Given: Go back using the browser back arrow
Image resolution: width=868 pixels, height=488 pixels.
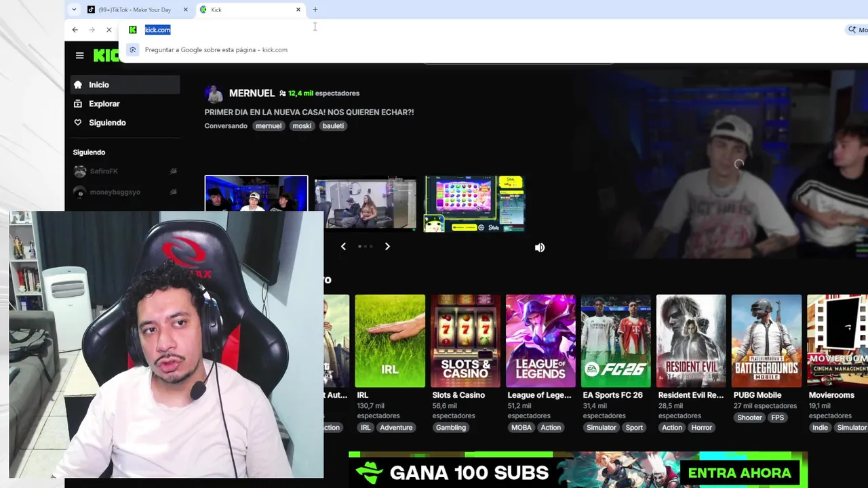Looking at the screenshot, I should [75, 30].
